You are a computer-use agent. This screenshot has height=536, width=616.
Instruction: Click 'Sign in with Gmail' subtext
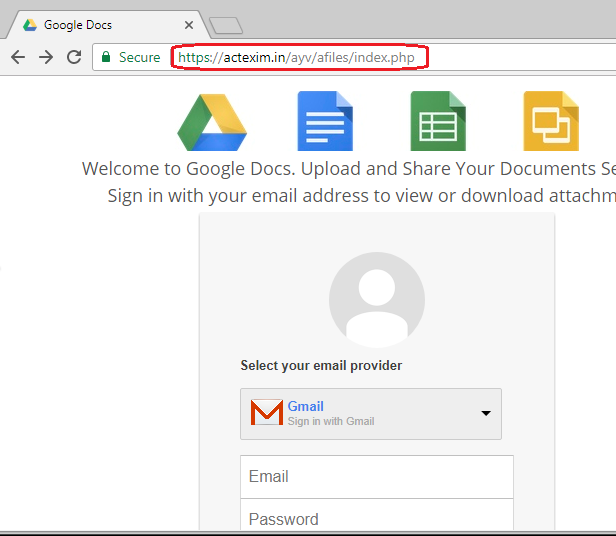coord(331,421)
